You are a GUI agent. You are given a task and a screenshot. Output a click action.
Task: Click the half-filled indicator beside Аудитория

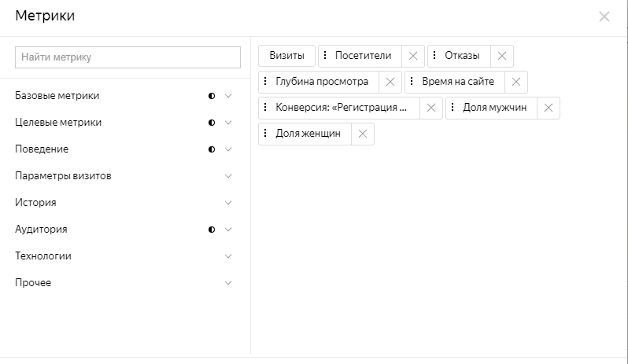point(212,230)
